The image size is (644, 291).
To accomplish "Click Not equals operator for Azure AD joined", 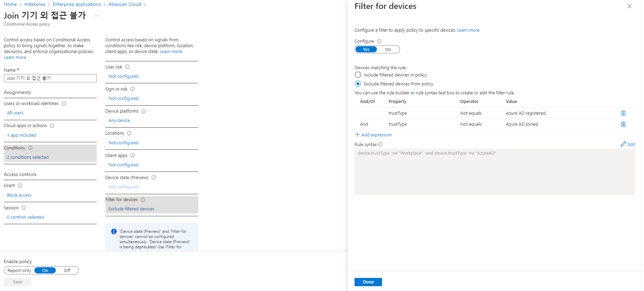I will click(x=471, y=124).
